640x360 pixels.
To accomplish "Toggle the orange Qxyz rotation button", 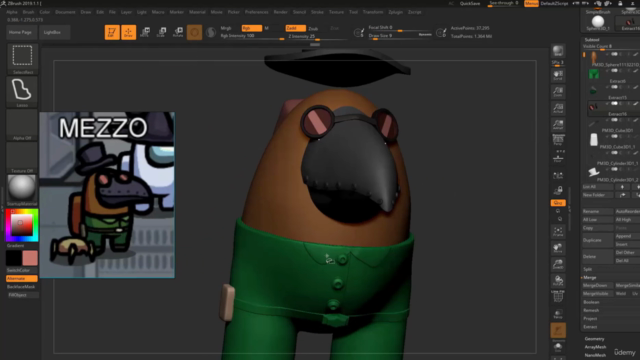I will (558, 203).
